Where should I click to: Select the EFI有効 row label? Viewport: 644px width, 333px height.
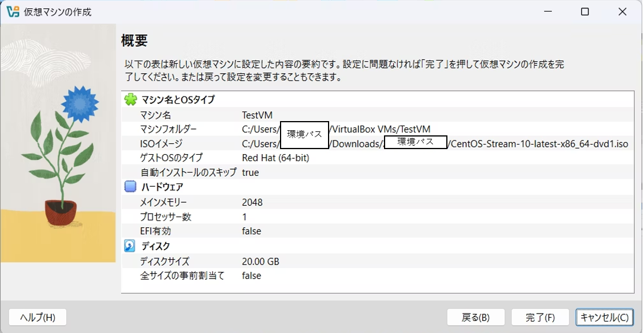[155, 231]
